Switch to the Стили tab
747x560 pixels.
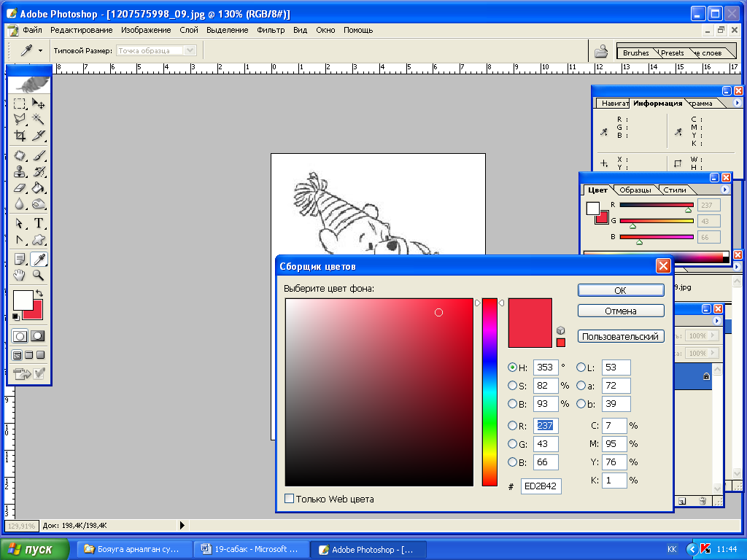pyautogui.click(x=675, y=190)
